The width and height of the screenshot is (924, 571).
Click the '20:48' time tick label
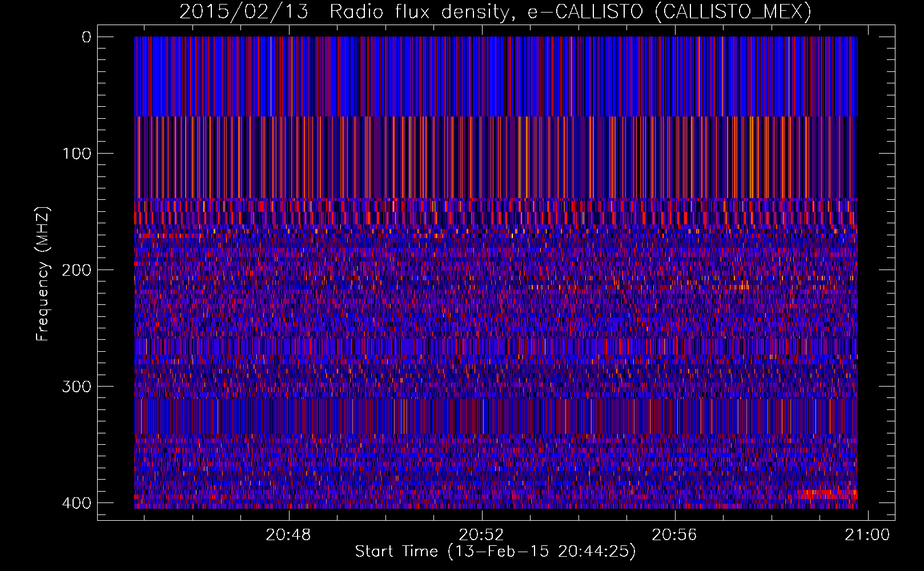[289, 535]
